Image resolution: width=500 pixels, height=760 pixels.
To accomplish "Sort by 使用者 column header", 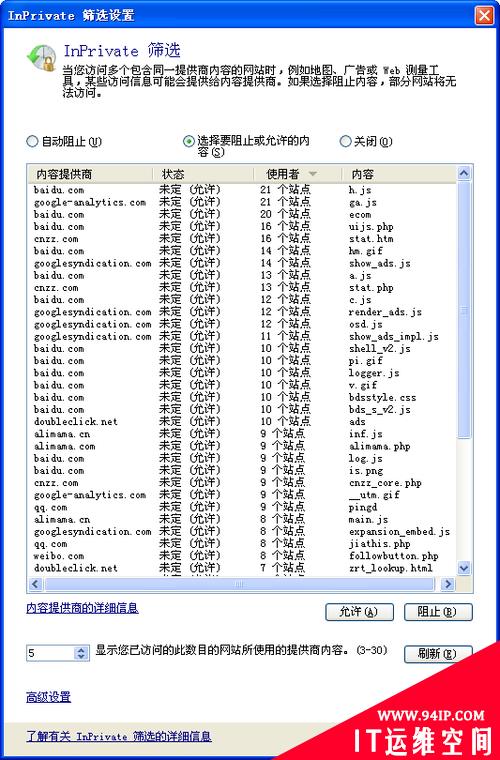I will click(297, 174).
